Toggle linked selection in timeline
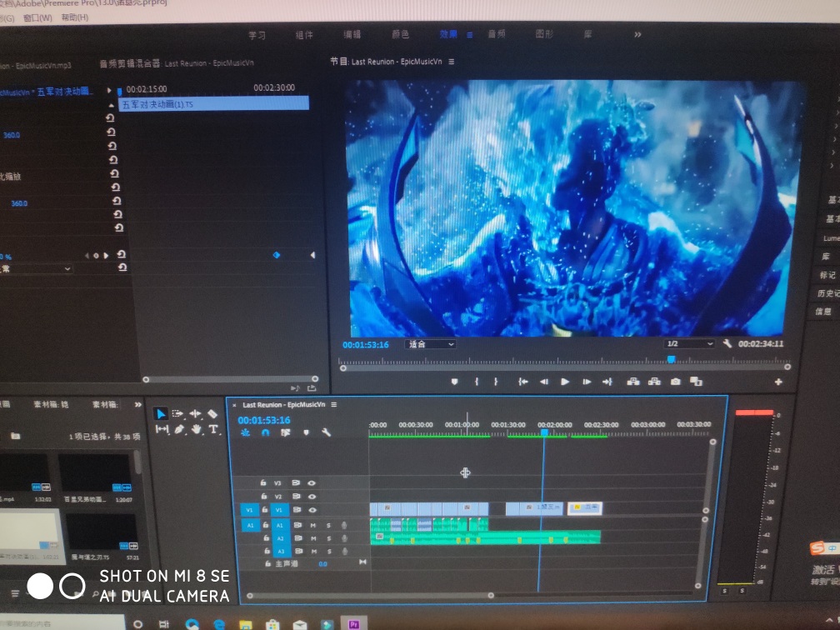Image resolution: width=840 pixels, height=630 pixels. 285,432
